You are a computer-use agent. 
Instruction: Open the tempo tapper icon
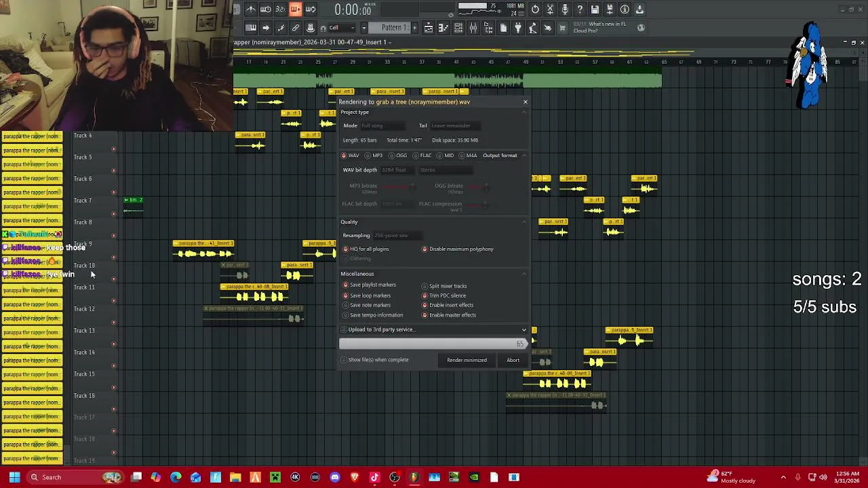click(x=533, y=28)
